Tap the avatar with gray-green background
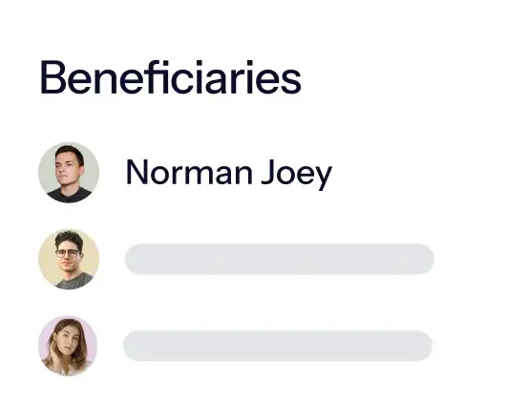 [69, 173]
